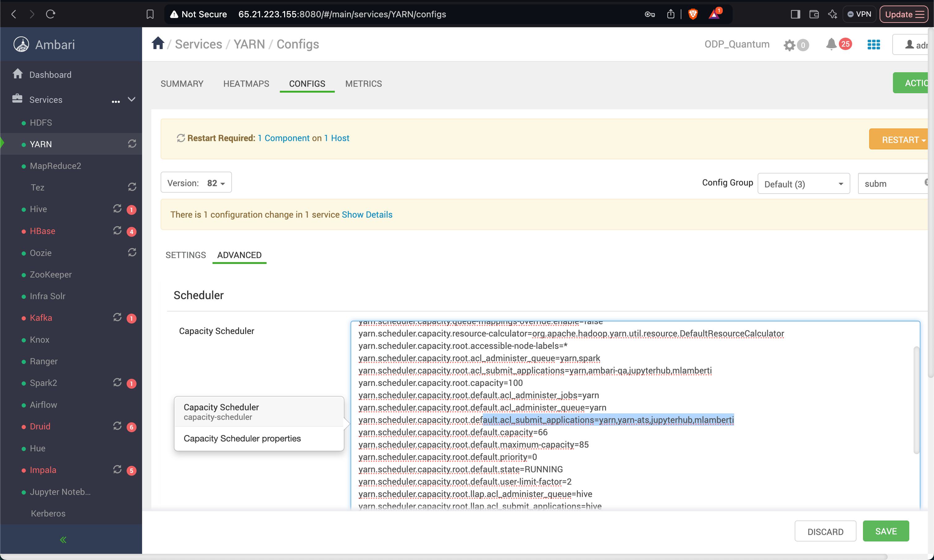Open Hive alert badge showing 1

click(131, 210)
